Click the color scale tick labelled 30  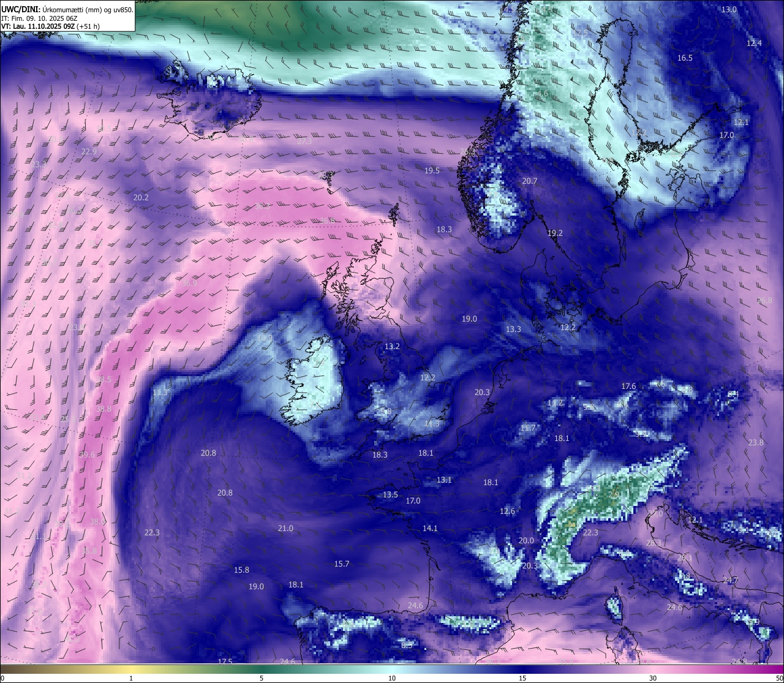[x=653, y=677]
